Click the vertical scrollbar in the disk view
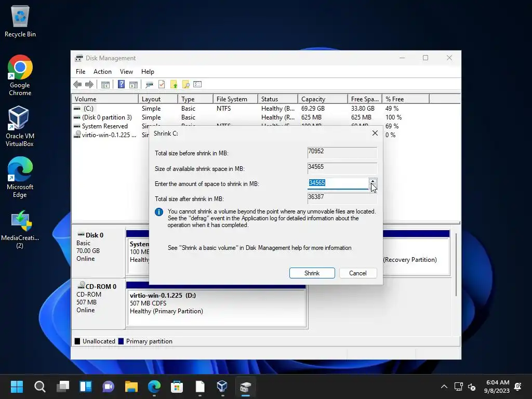The width and height of the screenshot is (532, 399). tap(456, 264)
